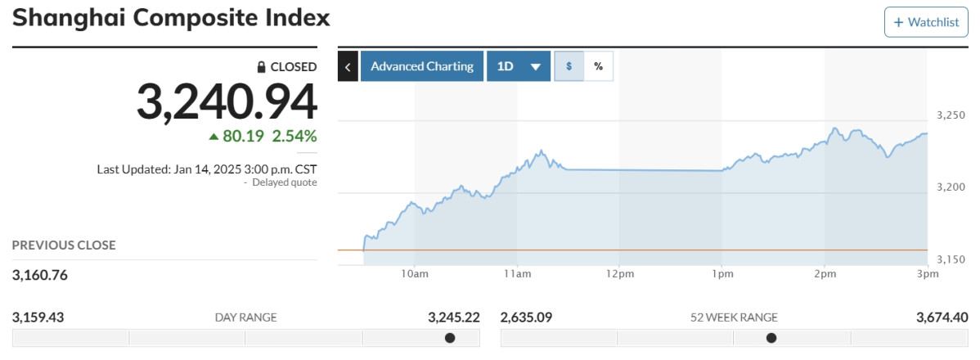The height and width of the screenshot is (360, 980).
Task: Click the 3pm time axis label
Action: (928, 274)
